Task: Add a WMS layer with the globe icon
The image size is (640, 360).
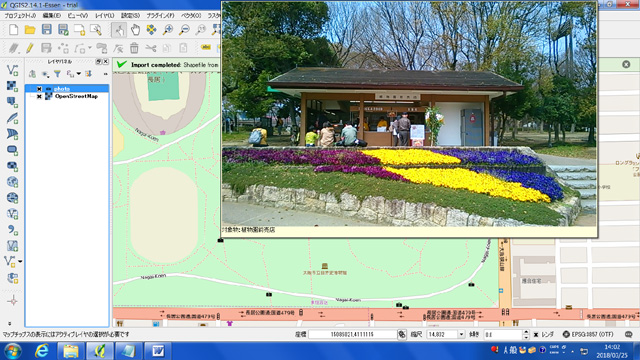Action: pos(12,182)
